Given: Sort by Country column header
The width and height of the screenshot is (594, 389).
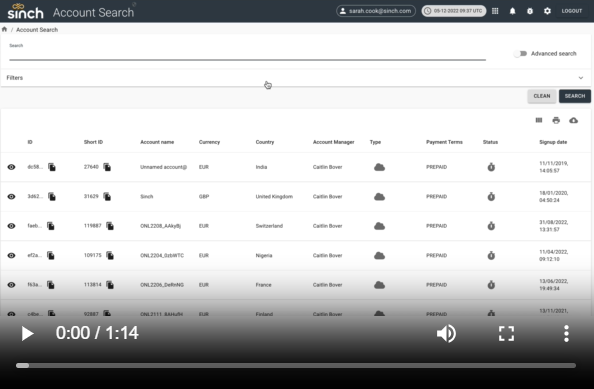Looking at the screenshot, I should 265,142.
